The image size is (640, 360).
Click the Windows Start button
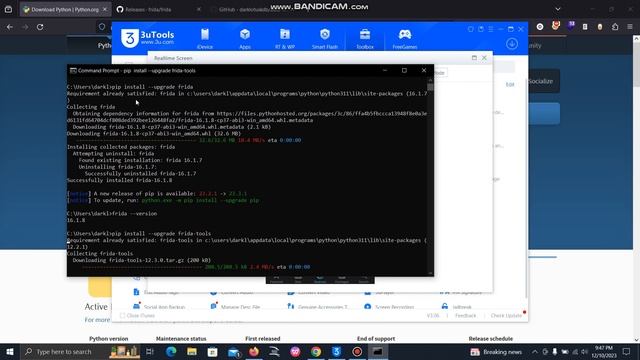click(10, 351)
